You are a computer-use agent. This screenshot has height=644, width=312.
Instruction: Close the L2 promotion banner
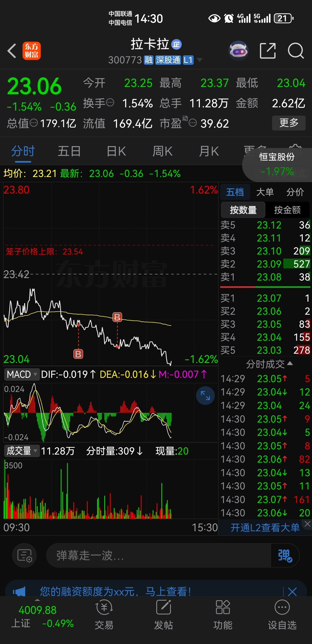(x=307, y=524)
